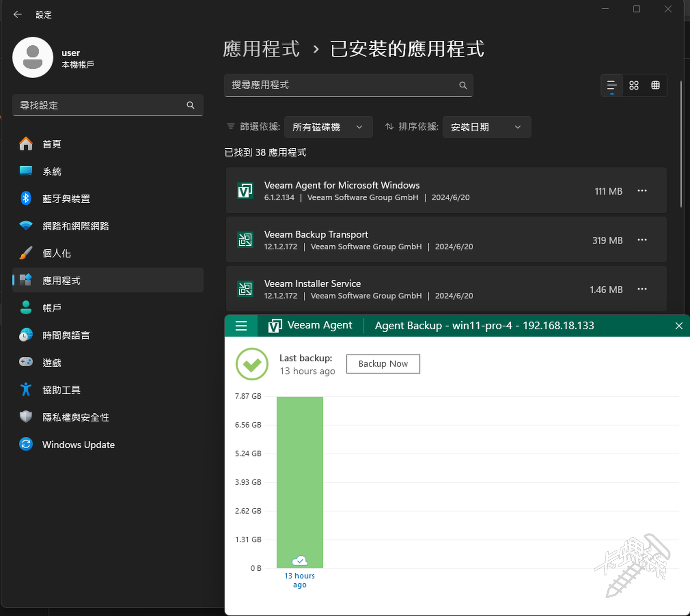
Task: Go back with the arrow icon
Action: (x=18, y=14)
